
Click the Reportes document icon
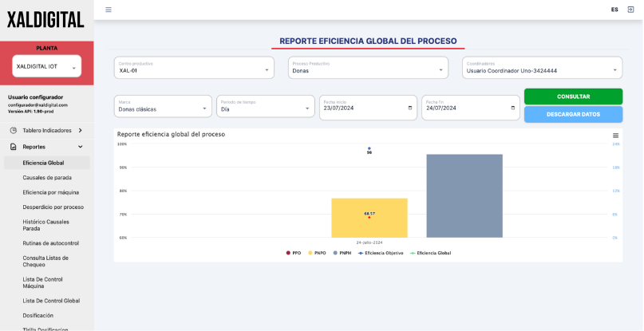coord(13,147)
